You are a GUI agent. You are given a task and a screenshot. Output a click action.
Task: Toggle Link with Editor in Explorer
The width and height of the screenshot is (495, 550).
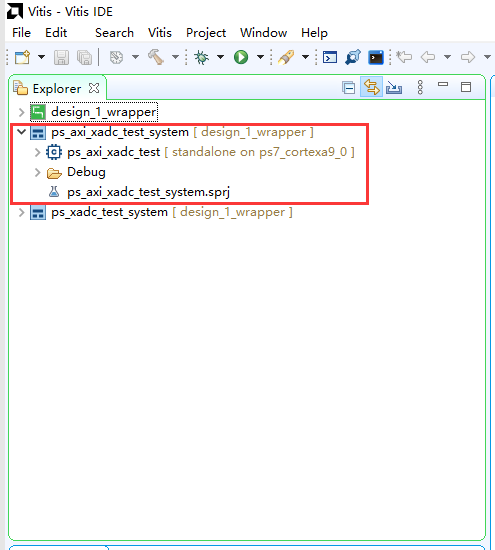click(372, 87)
